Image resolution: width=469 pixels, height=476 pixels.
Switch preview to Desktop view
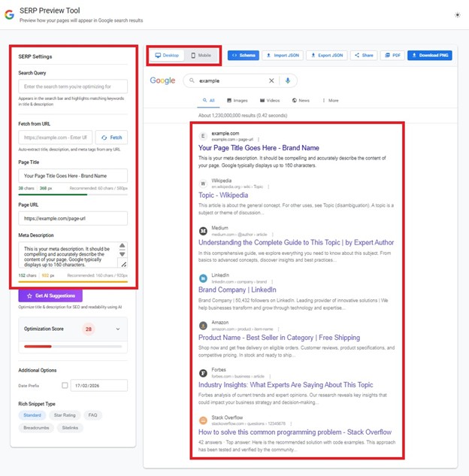[x=168, y=56]
